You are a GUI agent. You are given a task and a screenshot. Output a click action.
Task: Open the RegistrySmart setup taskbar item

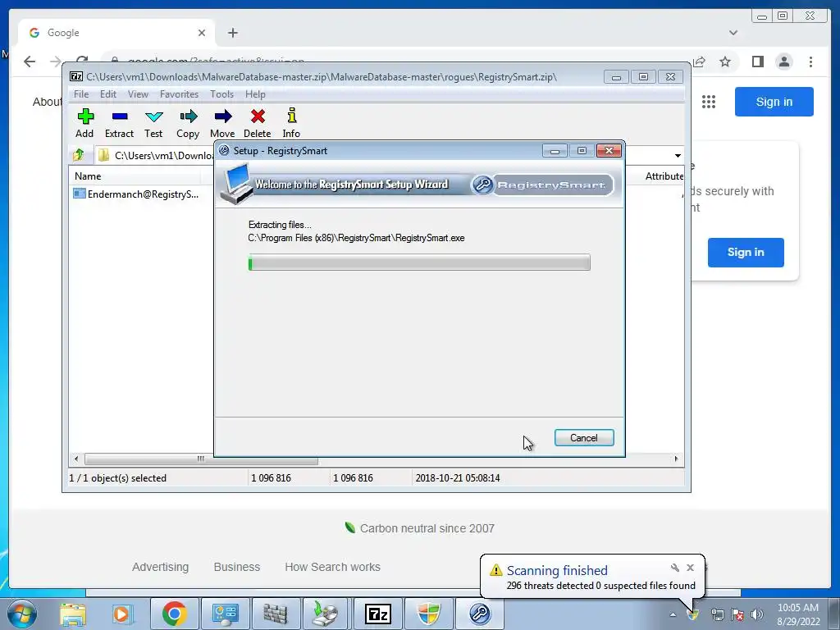tap(479, 614)
